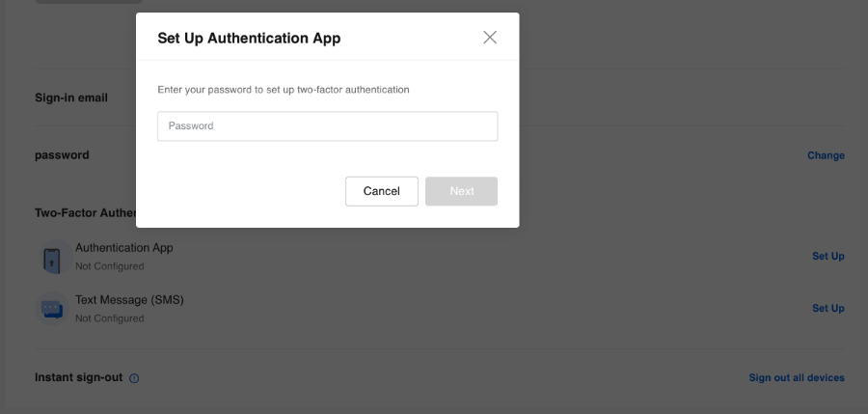Click the info icon beside Instant sign-out

point(134,378)
